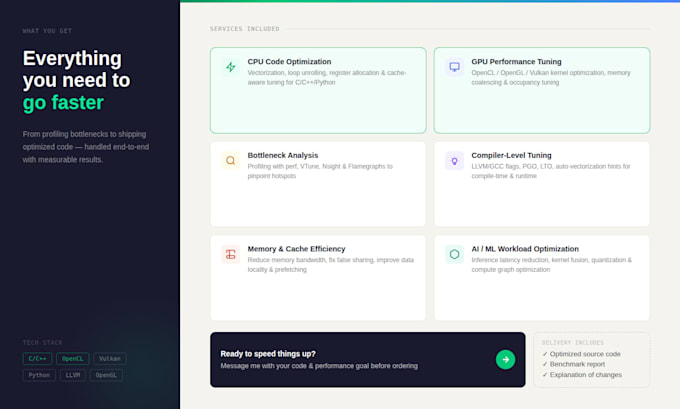This screenshot has width=680, height=409.
Task: Select the C/C++ tech stack tag
Action: (37, 359)
